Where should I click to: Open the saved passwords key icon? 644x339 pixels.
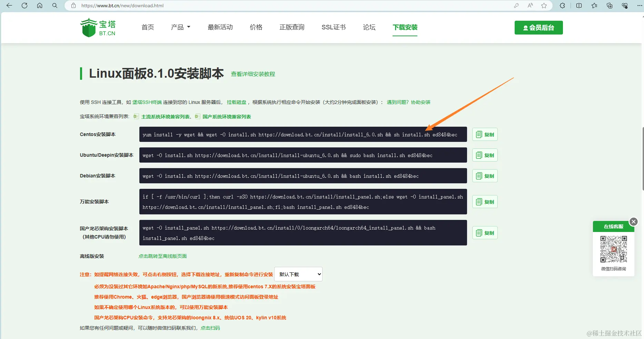[516, 6]
